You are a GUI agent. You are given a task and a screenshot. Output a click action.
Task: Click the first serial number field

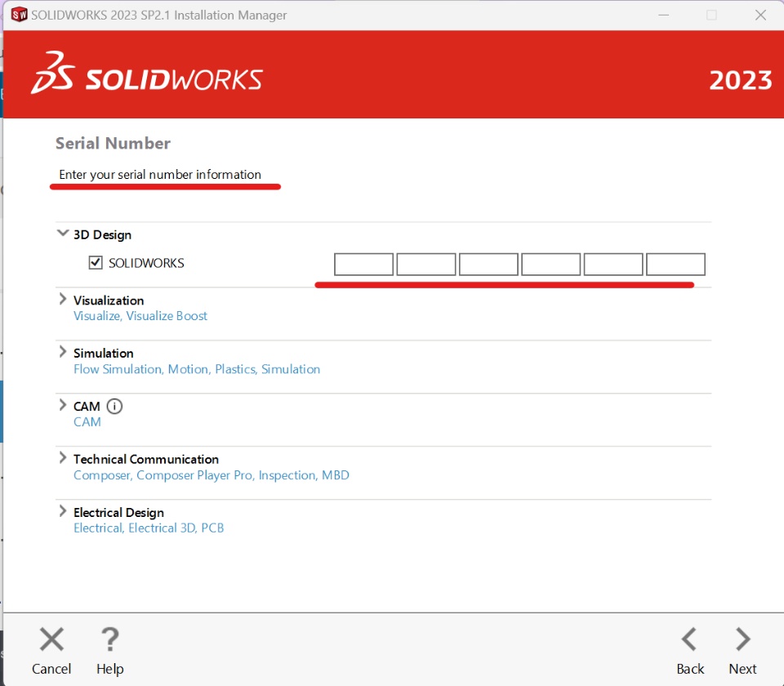coord(363,265)
